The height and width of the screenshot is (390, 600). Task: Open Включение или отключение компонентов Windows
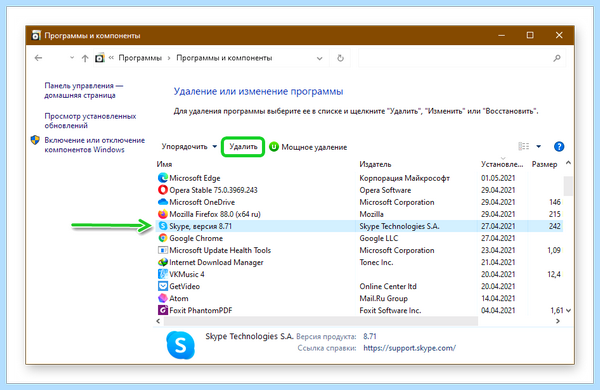coord(95,145)
